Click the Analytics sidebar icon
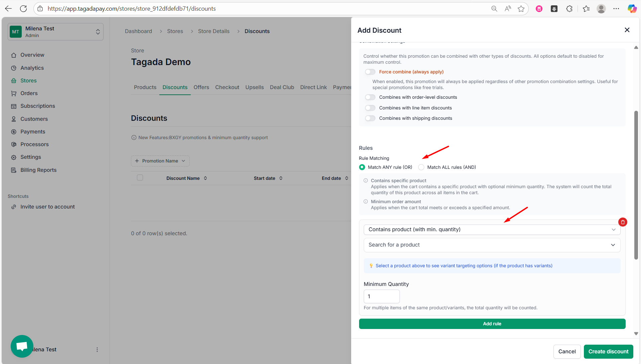 tap(14, 68)
